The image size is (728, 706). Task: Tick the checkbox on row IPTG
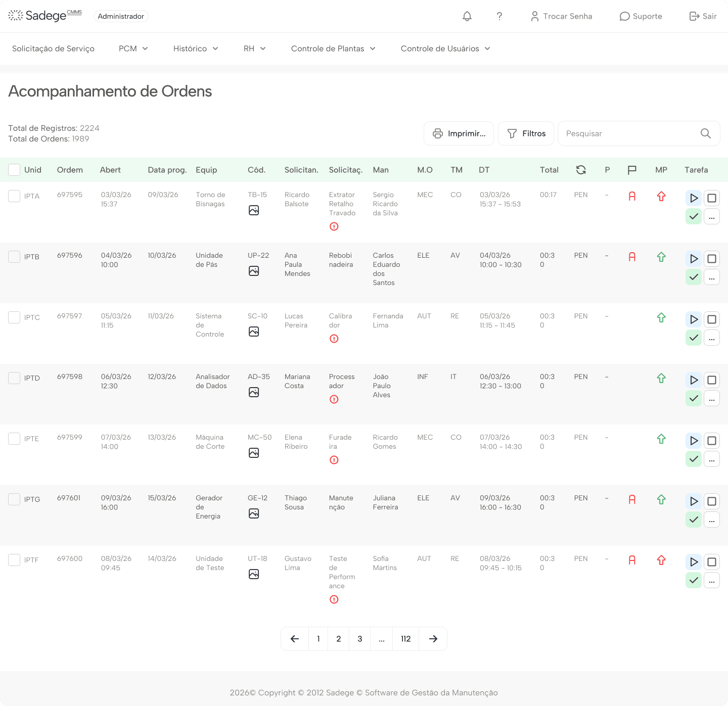pos(14,499)
